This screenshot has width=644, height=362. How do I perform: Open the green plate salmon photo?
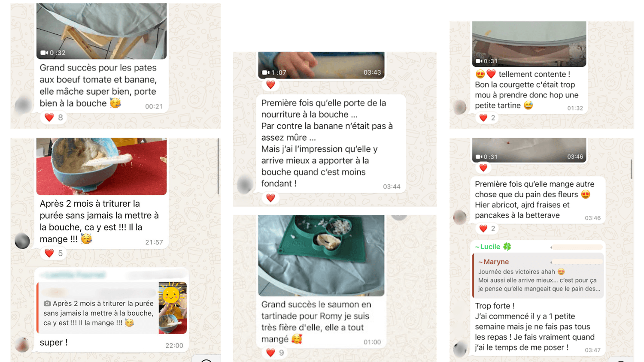(x=321, y=255)
